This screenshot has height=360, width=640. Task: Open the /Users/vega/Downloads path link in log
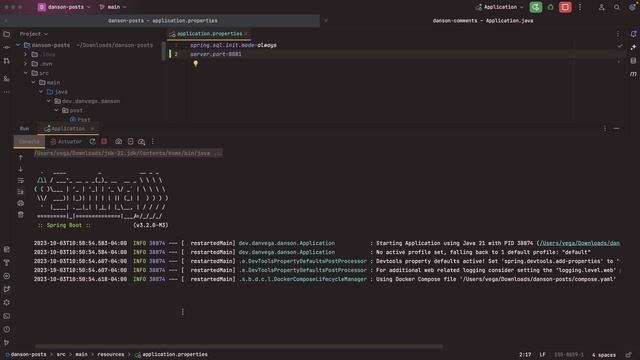pos(579,243)
